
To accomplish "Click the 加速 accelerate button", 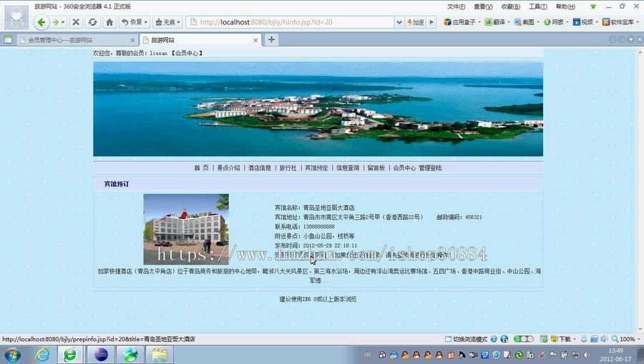I will pyautogui.click(x=416, y=22).
